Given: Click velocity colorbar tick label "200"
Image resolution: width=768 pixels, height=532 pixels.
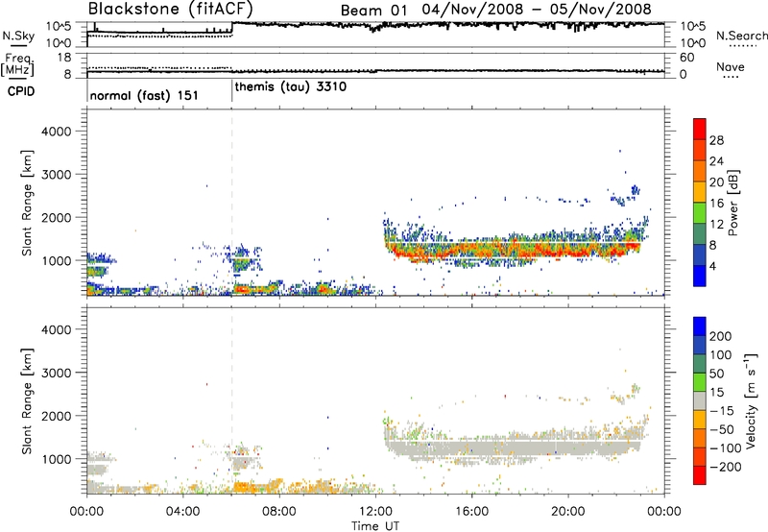Looking at the screenshot, I should click(721, 336).
